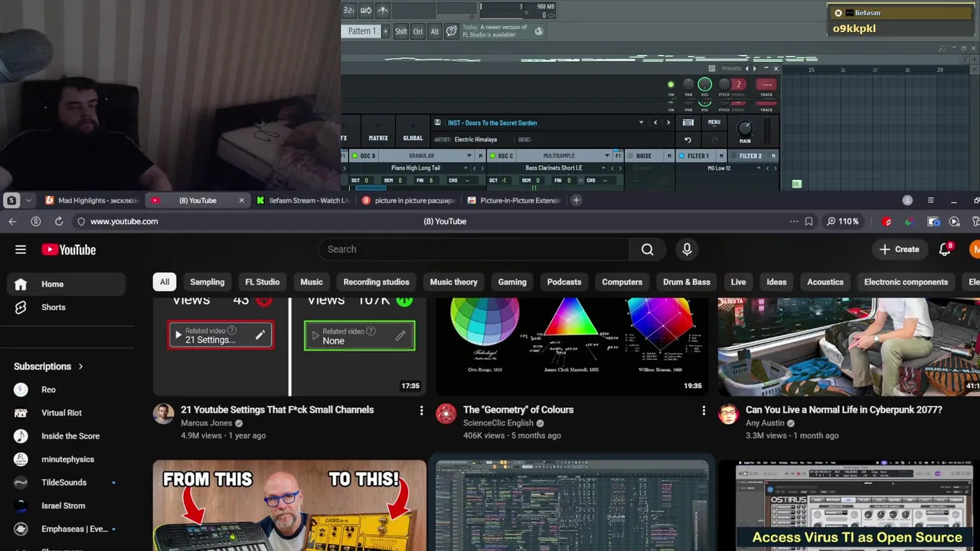Reload the page with the refresh icon

point(59,221)
